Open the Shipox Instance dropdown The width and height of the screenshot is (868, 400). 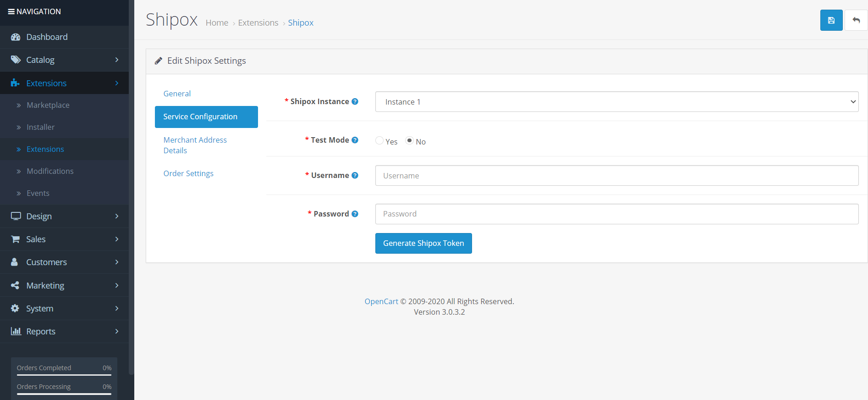point(617,102)
